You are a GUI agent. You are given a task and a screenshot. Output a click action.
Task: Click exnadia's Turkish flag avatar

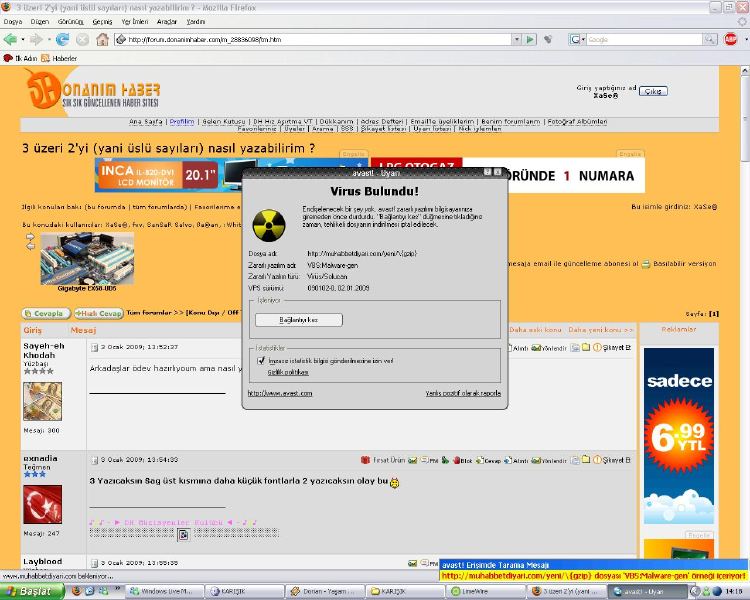tap(43, 504)
